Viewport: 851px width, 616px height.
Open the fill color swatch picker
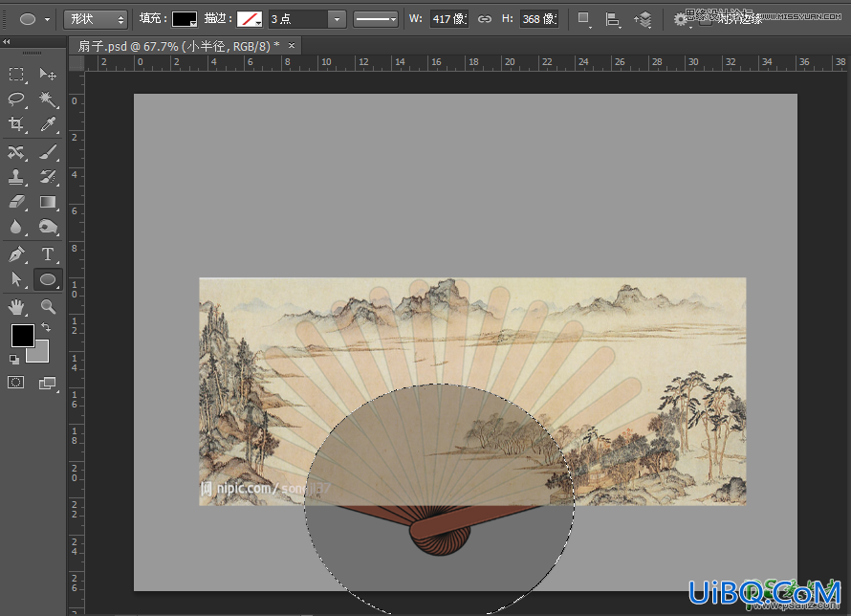(x=184, y=19)
